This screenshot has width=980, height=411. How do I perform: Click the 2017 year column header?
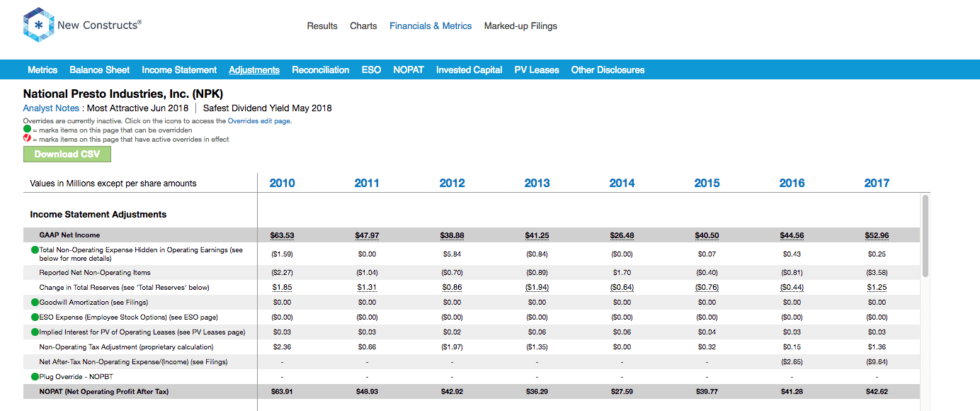[877, 183]
